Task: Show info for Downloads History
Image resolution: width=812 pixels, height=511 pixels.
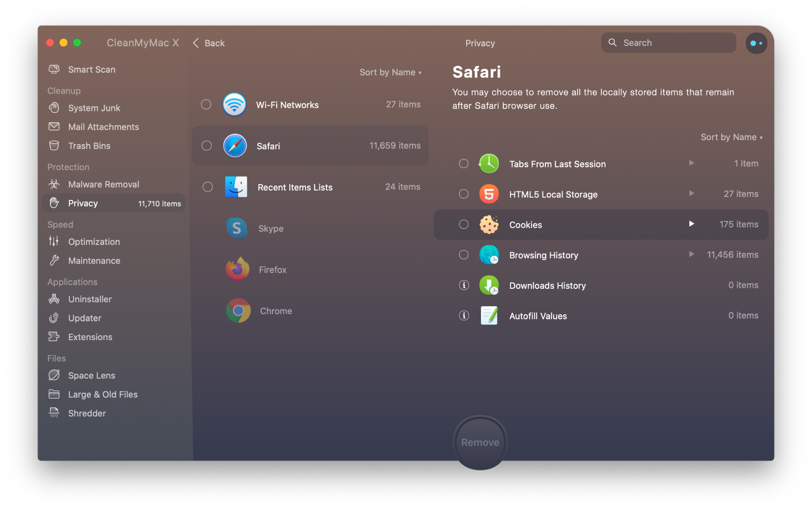Action: tap(463, 285)
